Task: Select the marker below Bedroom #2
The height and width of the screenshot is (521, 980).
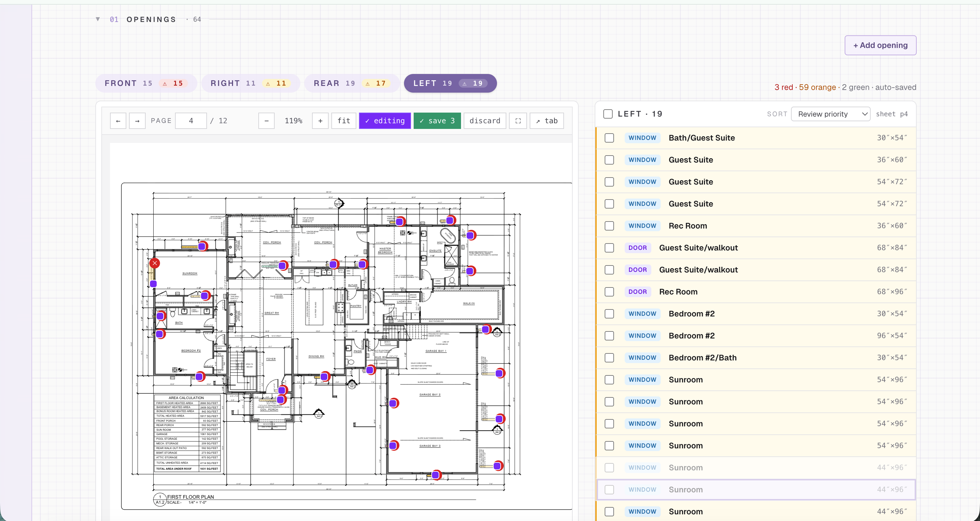Action: click(199, 377)
